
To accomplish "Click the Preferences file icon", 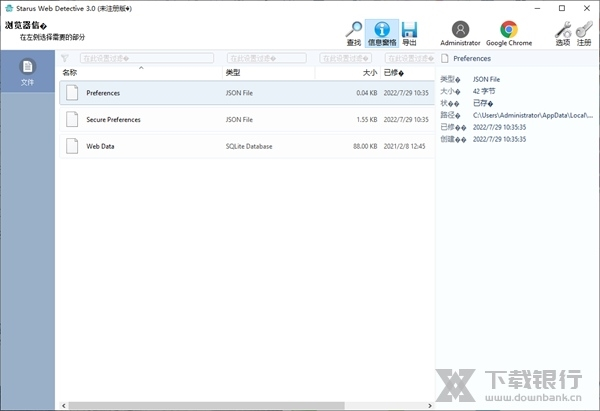I will coord(72,93).
